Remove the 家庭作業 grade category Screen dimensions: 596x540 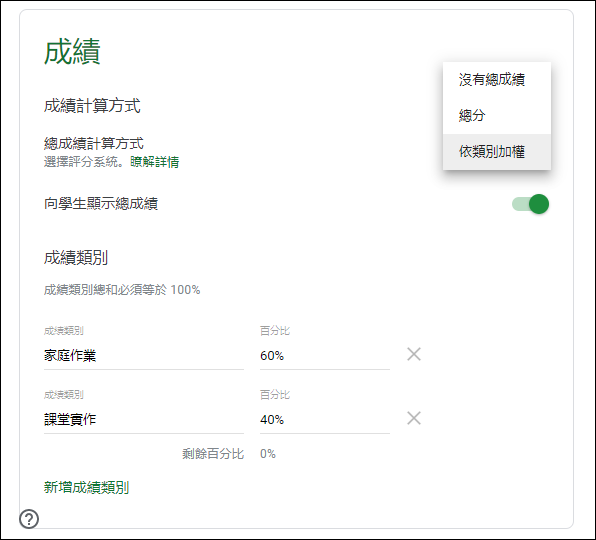pos(414,354)
